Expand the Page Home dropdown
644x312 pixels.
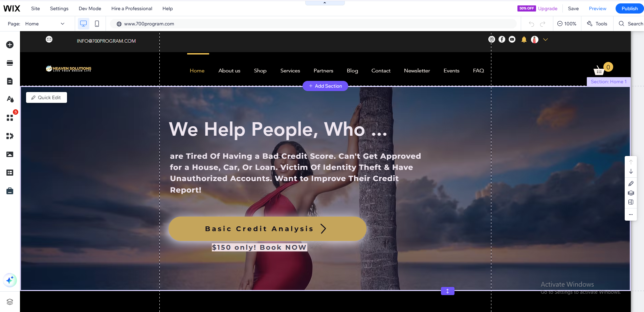pyautogui.click(x=45, y=24)
